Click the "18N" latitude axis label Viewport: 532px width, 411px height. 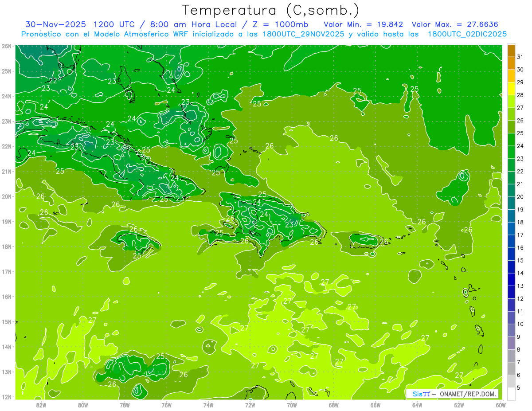tap(6, 247)
